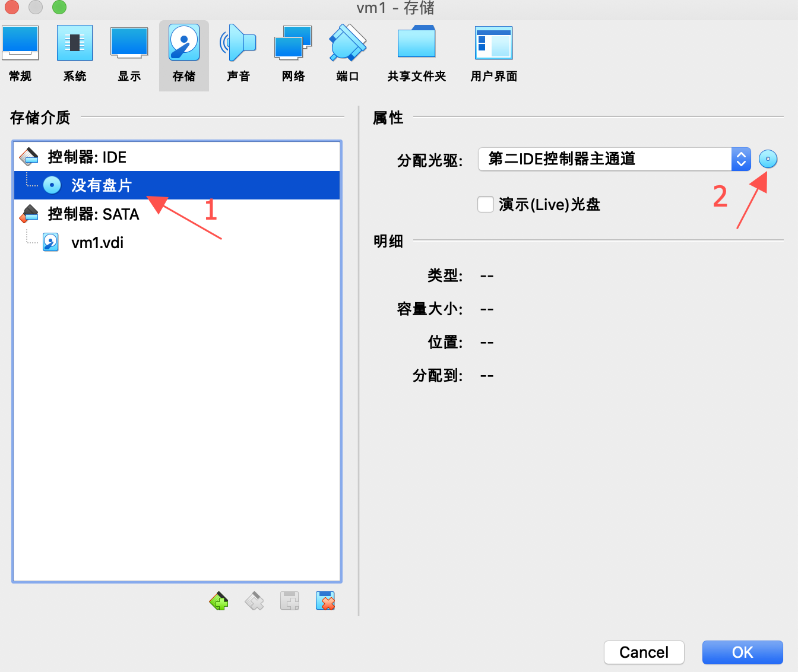Open the 用户界面 user interface section

[493, 53]
